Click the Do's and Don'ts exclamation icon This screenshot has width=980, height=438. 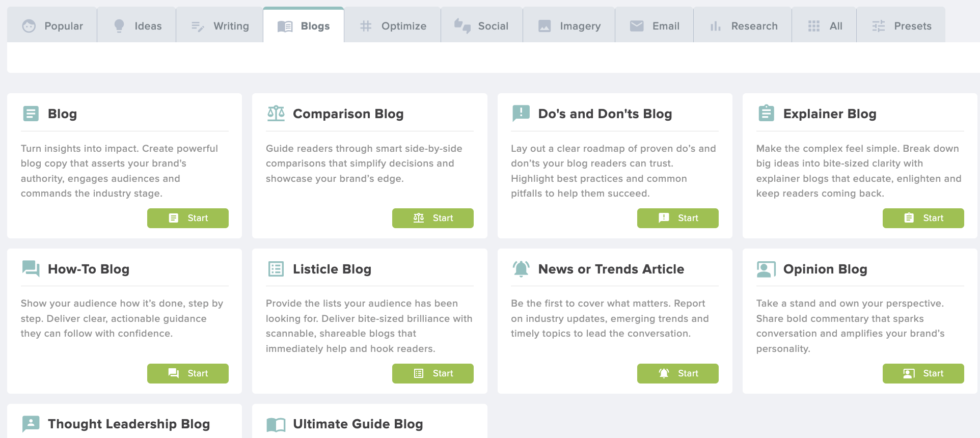click(521, 113)
